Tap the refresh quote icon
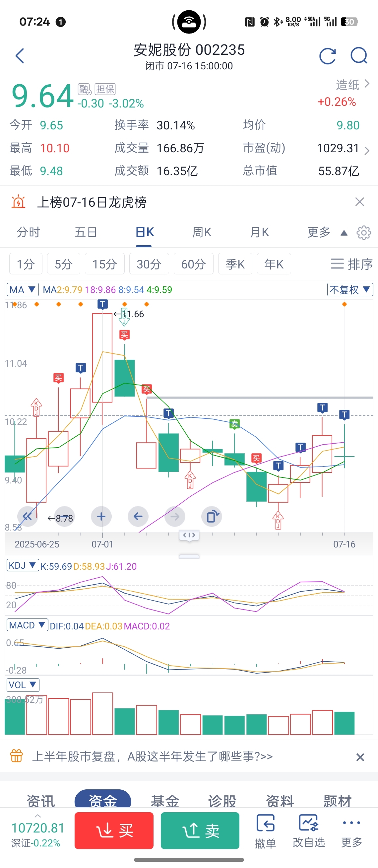Image resolution: width=378 pixels, height=868 pixels. point(328,56)
